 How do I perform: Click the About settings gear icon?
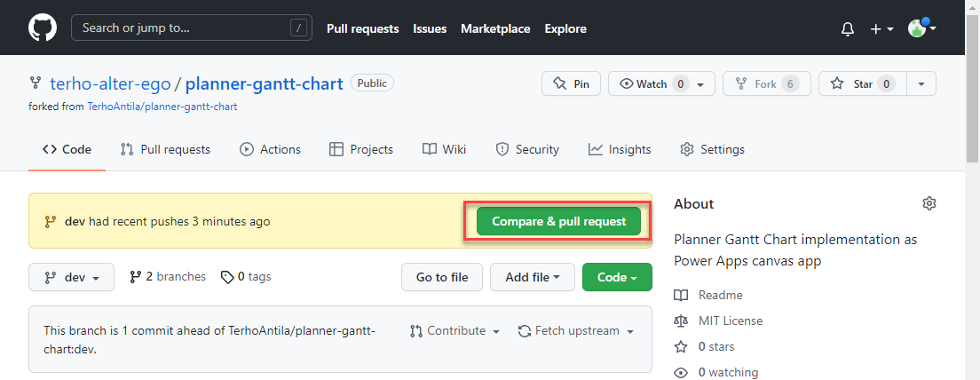pos(929,203)
